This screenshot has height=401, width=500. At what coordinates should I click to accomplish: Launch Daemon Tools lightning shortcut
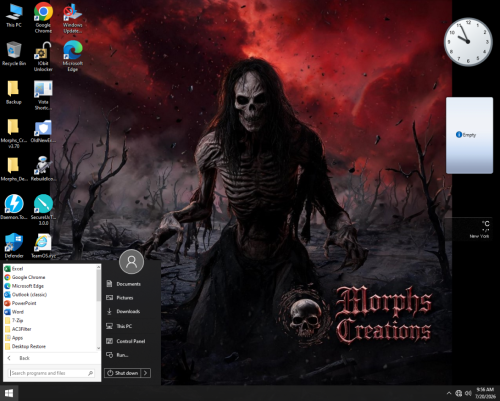coord(14,207)
